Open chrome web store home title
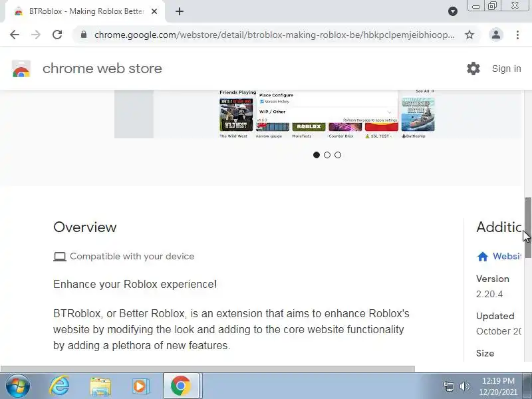The image size is (532, 399). coord(102,68)
